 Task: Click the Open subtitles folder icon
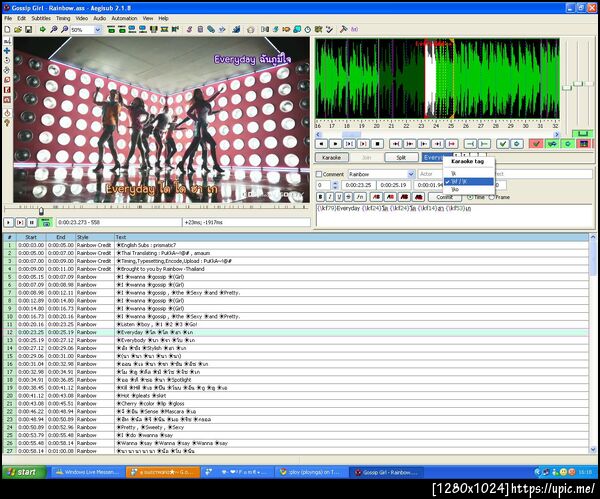tap(18, 29)
